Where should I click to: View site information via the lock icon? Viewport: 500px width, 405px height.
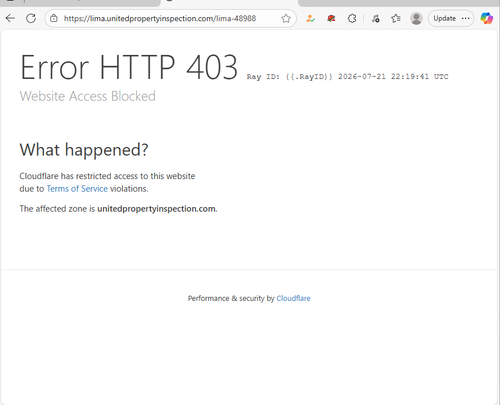pyautogui.click(x=54, y=18)
